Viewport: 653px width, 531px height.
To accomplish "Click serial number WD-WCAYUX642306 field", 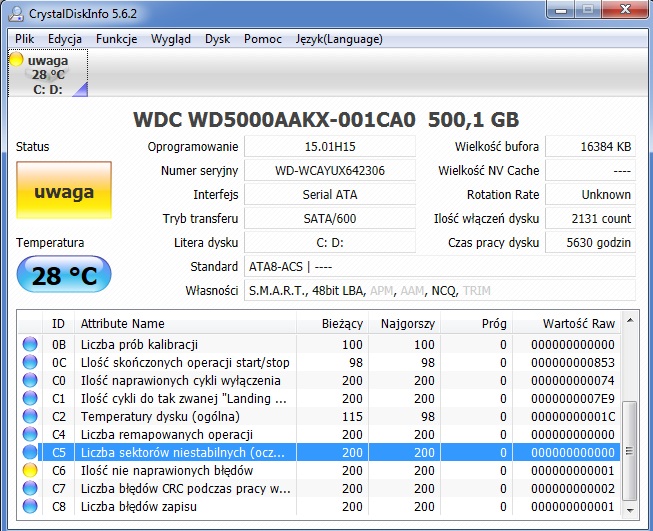I will click(330, 171).
